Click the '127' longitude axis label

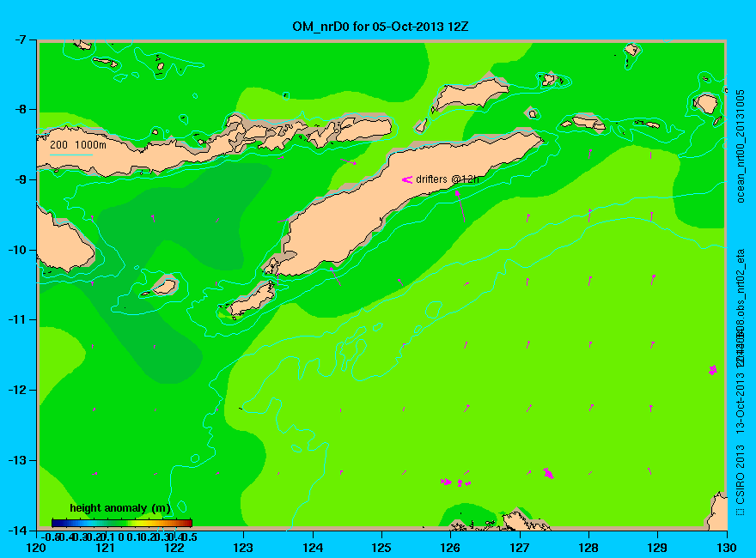tap(520, 548)
